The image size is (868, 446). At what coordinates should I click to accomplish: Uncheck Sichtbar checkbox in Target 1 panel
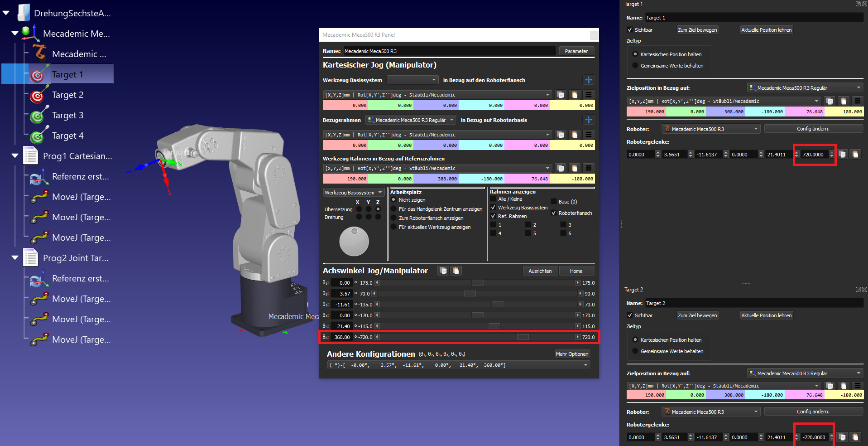point(629,30)
